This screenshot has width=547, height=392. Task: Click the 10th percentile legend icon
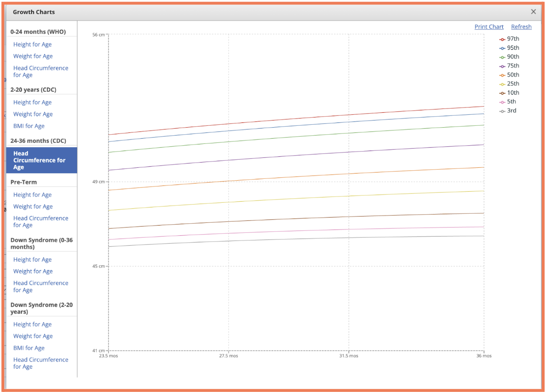(x=503, y=93)
